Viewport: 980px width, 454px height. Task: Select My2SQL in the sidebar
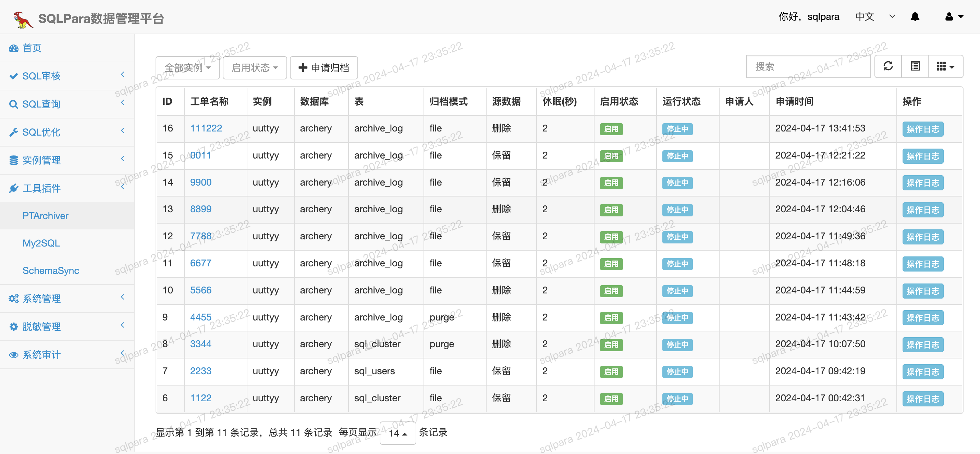point(41,243)
